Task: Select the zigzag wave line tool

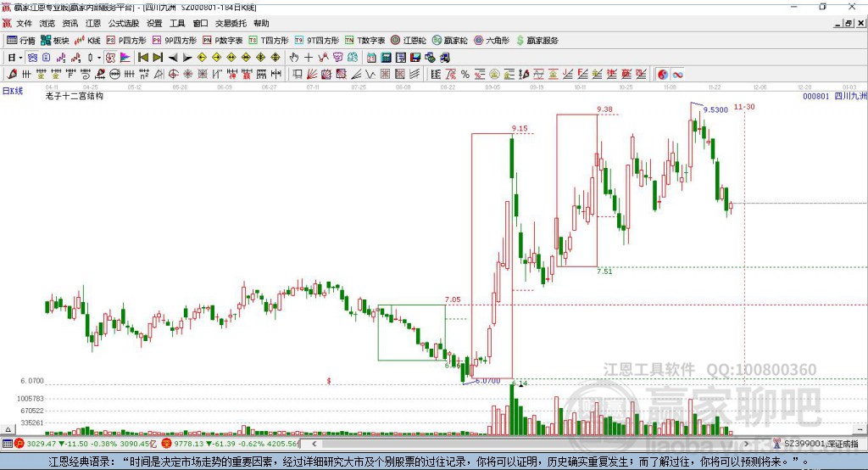Action: click(x=370, y=75)
